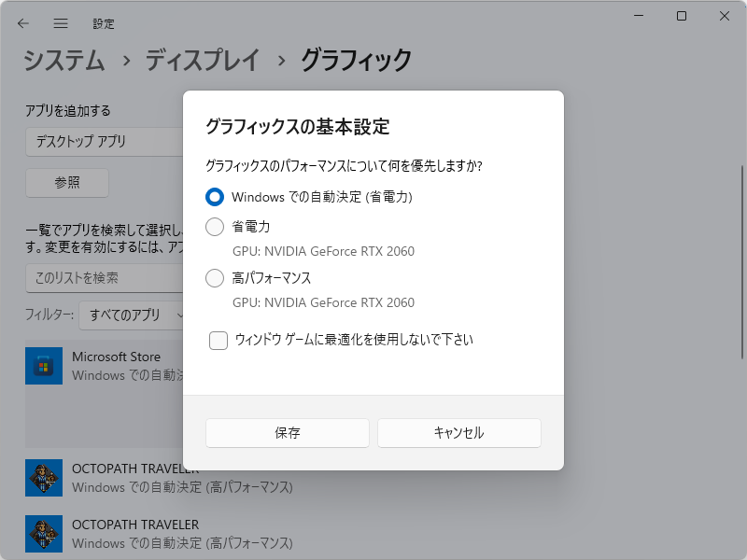This screenshot has width=747, height=560.
Task: Click the first OCTOPATH TRAVELER app icon
Action: [43, 477]
